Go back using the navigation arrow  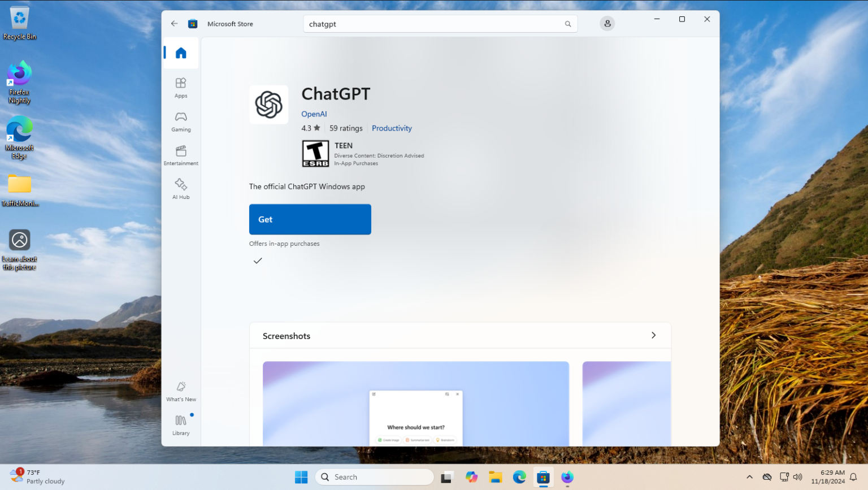click(174, 23)
